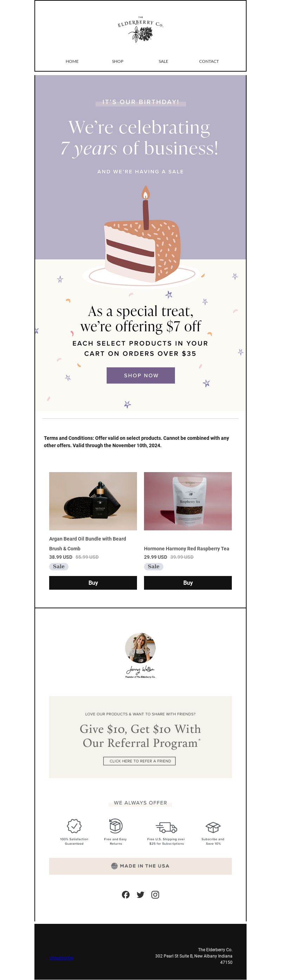The width and height of the screenshot is (281, 980).
Task: Click the SHOP NOW button
Action: tap(140, 376)
